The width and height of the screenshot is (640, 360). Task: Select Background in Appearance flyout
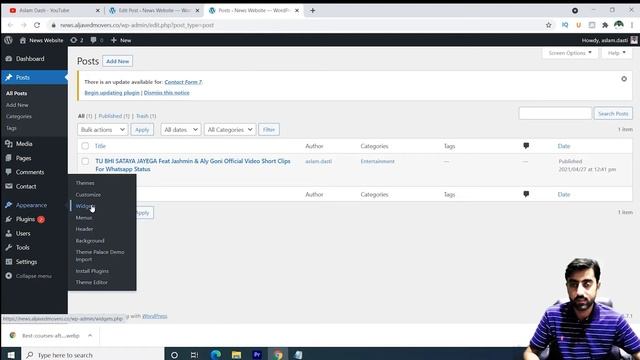(x=90, y=241)
